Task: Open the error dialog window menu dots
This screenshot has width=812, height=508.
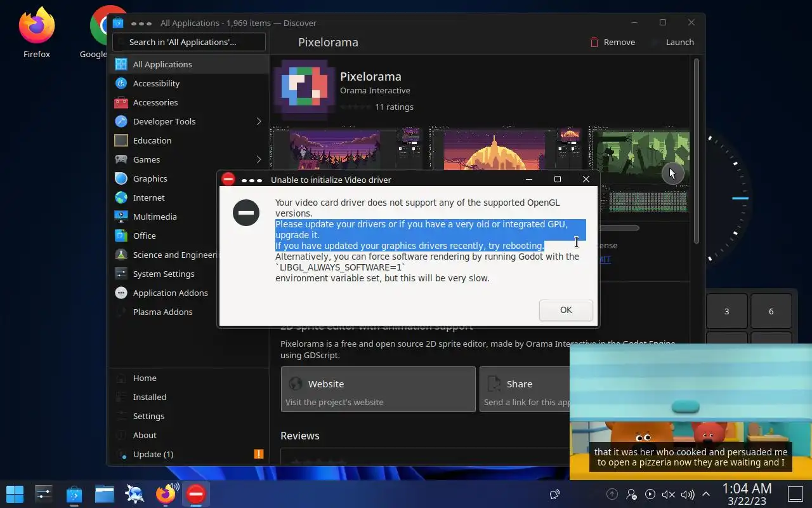Action: pos(252,180)
